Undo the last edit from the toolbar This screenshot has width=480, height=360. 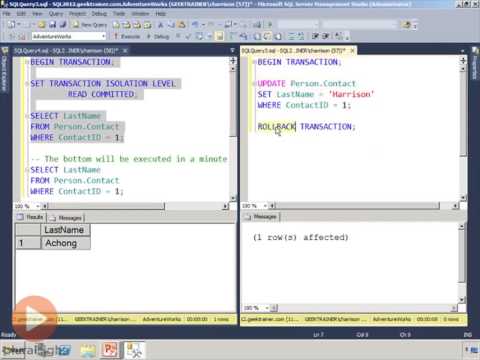coord(195,25)
